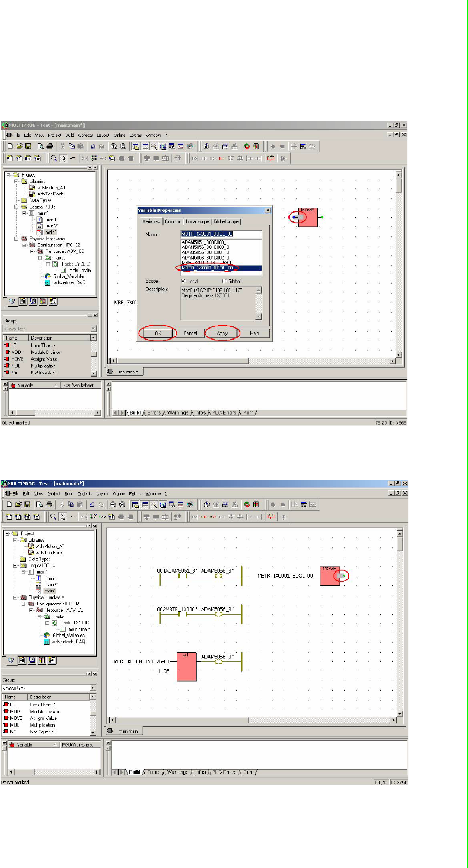
Task: Collapse the Logical POUs node in upper tree
Action: click(x=17, y=207)
